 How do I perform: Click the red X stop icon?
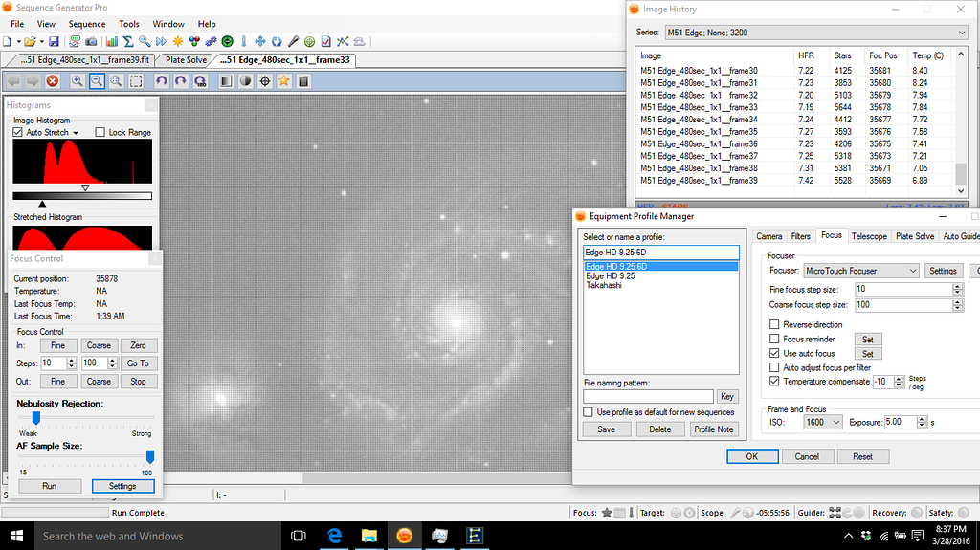(53, 81)
